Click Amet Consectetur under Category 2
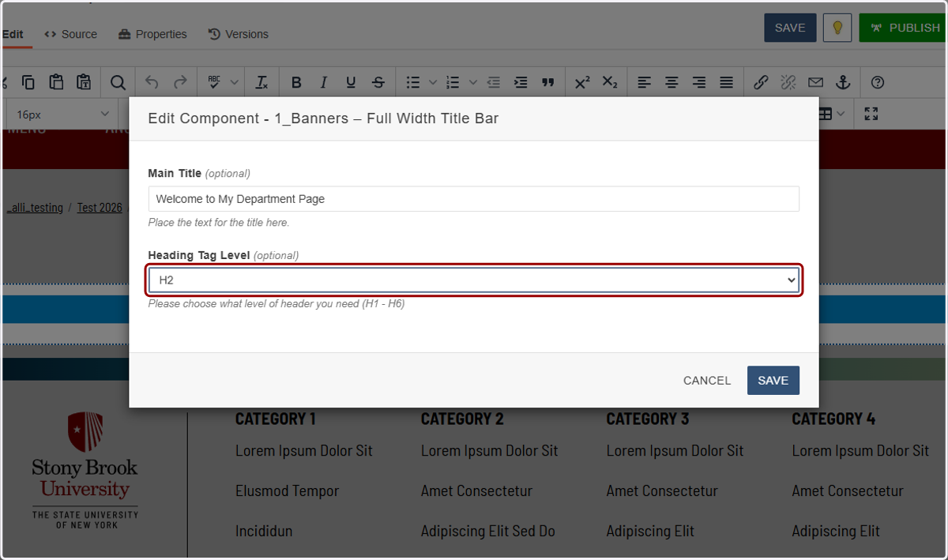 pos(477,490)
